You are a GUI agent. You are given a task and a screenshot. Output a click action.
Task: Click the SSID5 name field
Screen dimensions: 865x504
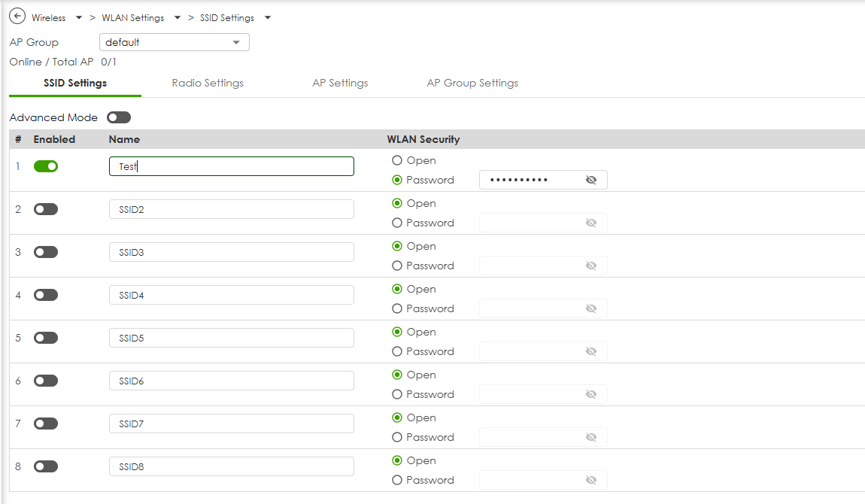[231, 338]
